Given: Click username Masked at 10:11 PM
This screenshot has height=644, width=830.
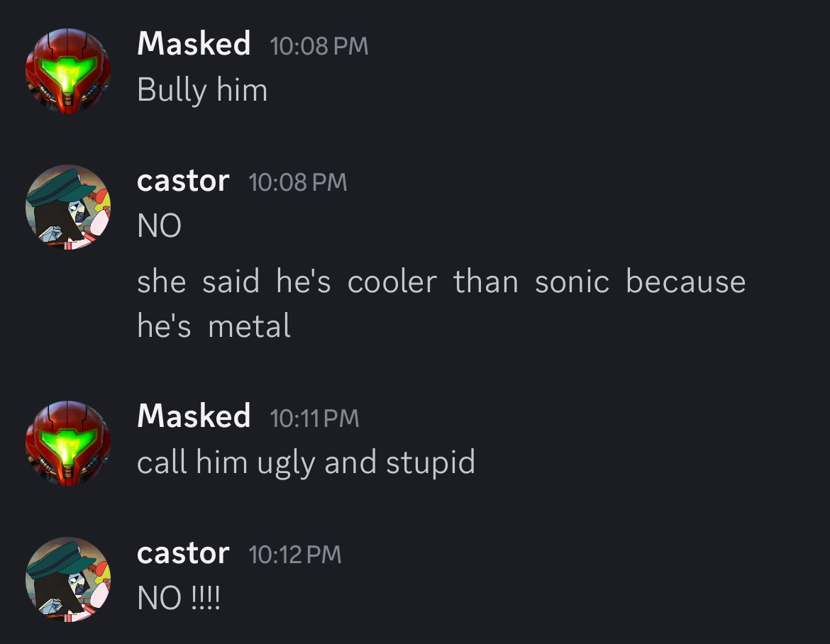Looking at the screenshot, I should point(194,416).
